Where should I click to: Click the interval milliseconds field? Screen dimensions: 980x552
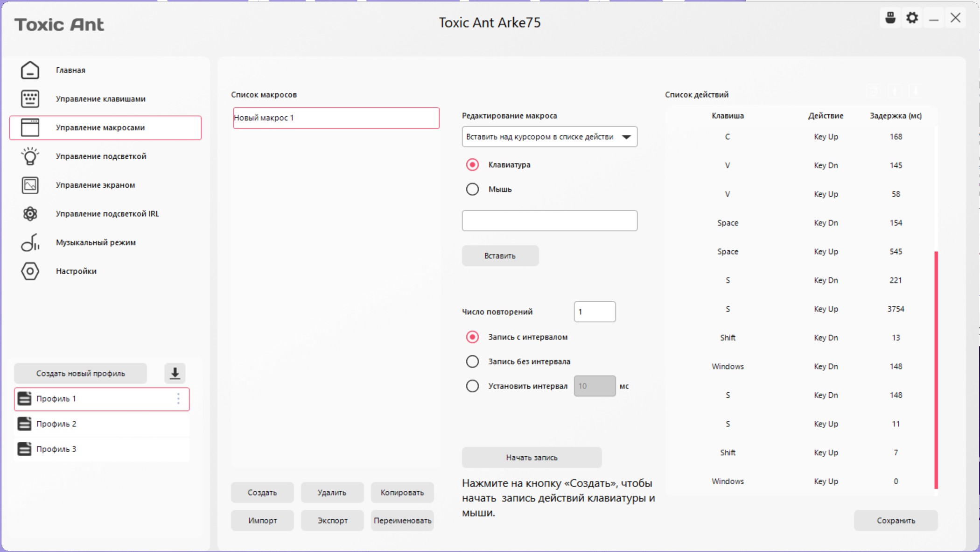tap(595, 386)
